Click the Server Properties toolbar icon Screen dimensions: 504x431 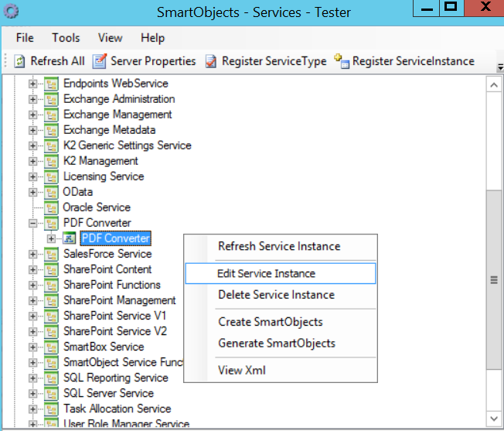click(x=99, y=61)
